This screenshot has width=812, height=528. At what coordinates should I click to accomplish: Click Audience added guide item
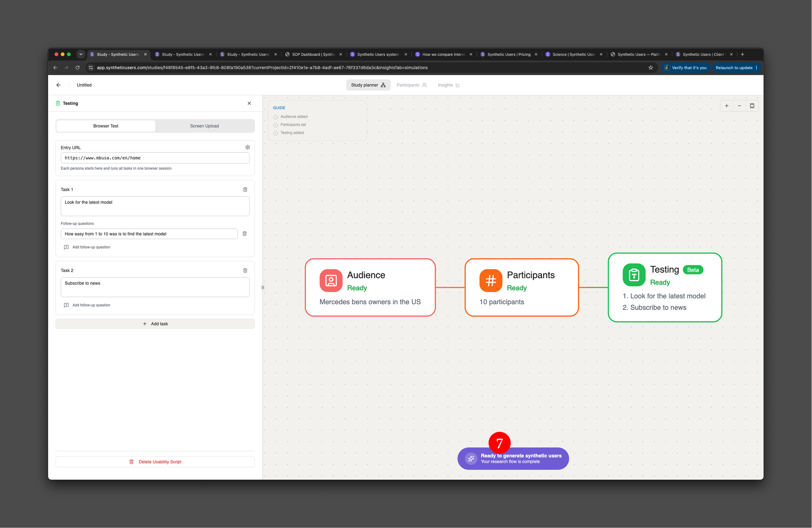coord(290,117)
